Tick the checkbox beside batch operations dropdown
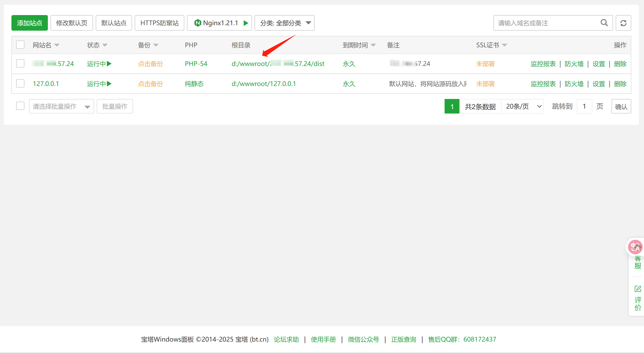Viewport: 644px width, 353px height. pyautogui.click(x=20, y=106)
